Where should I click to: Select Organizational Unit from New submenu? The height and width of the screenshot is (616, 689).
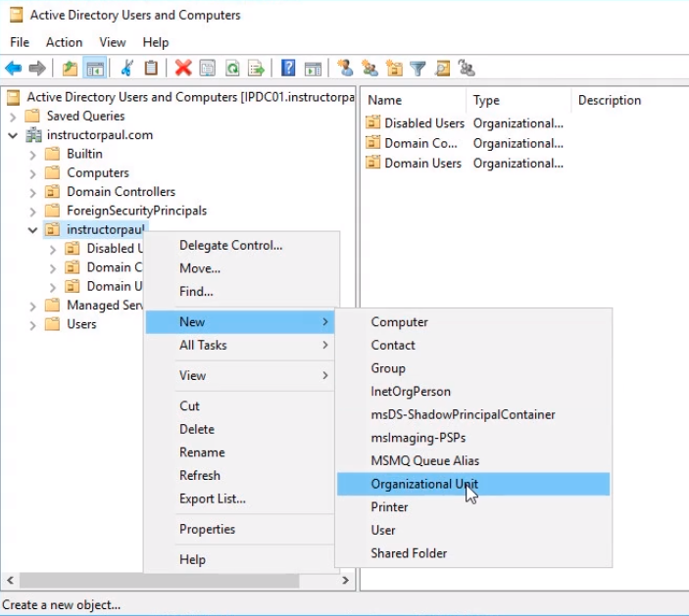(x=424, y=484)
